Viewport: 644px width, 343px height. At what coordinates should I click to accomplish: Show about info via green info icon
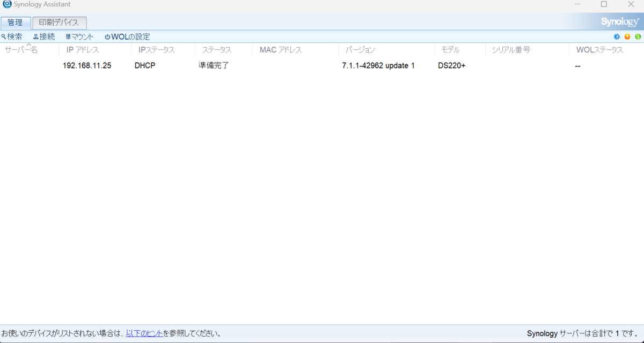pos(638,37)
